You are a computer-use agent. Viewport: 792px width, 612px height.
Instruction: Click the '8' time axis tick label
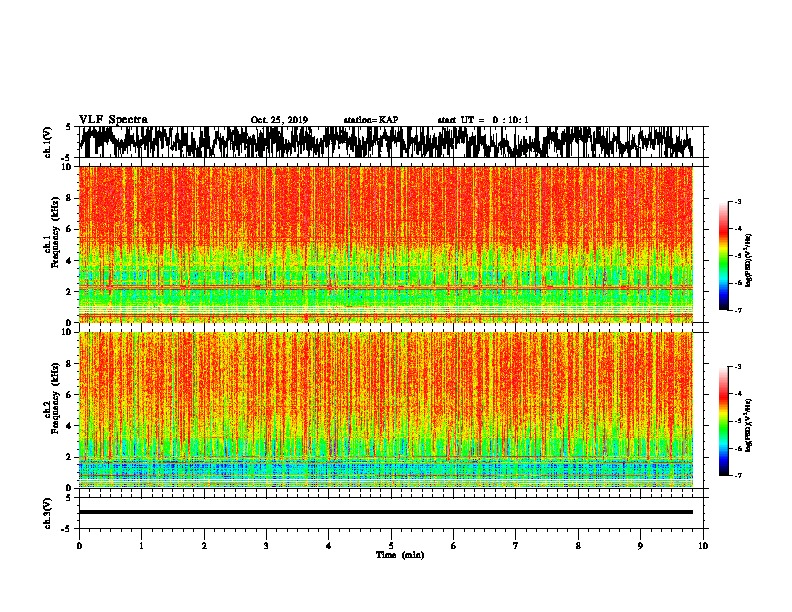click(578, 546)
